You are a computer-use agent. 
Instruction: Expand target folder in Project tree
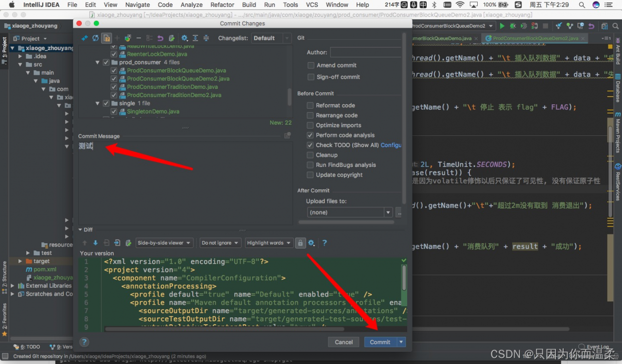[x=20, y=261]
